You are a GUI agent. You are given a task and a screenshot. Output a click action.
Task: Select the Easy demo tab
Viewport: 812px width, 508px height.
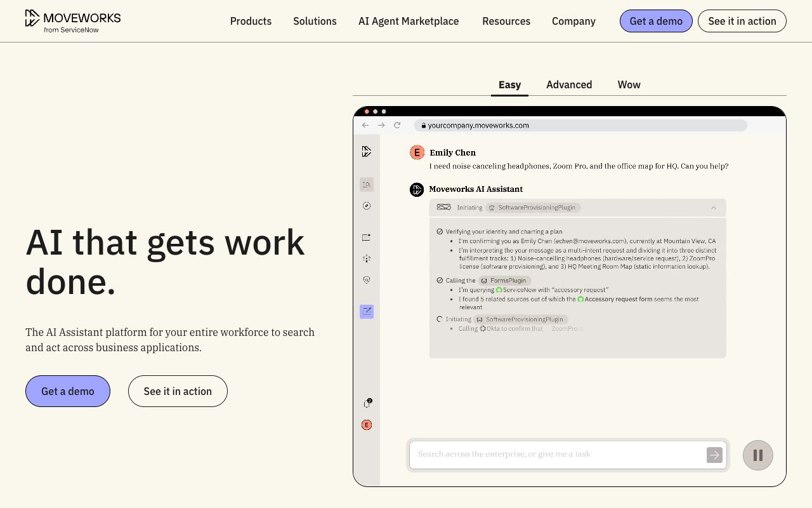(509, 85)
